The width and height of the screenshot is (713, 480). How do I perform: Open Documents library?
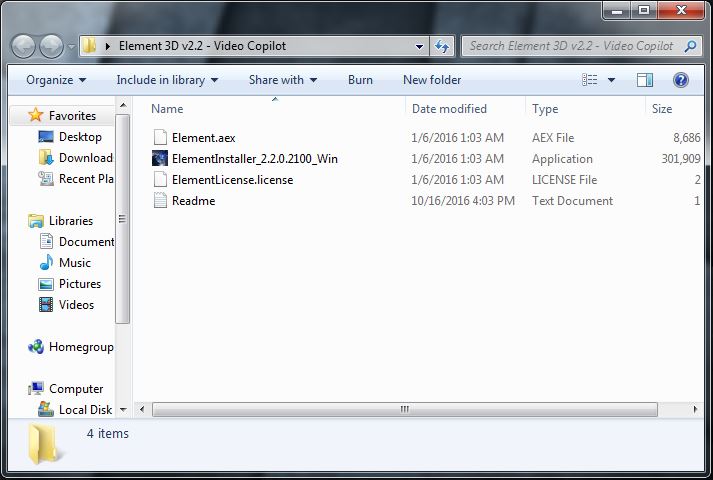tap(86, 242)
